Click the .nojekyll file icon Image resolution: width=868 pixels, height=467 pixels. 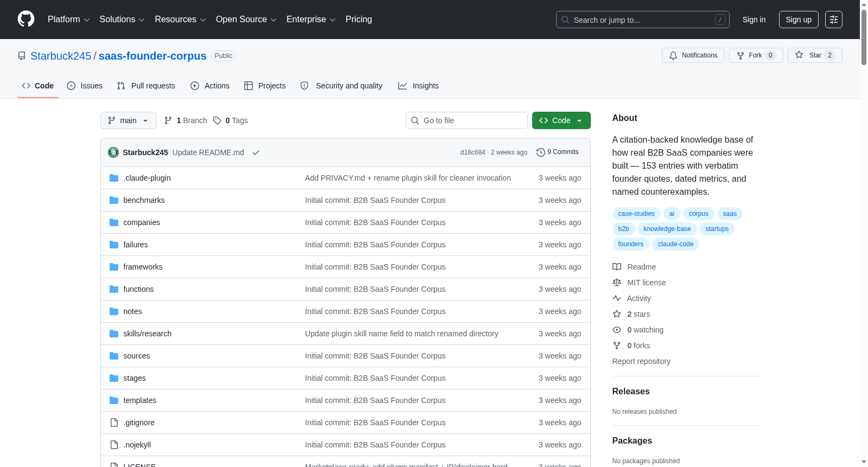coord(114,445)
